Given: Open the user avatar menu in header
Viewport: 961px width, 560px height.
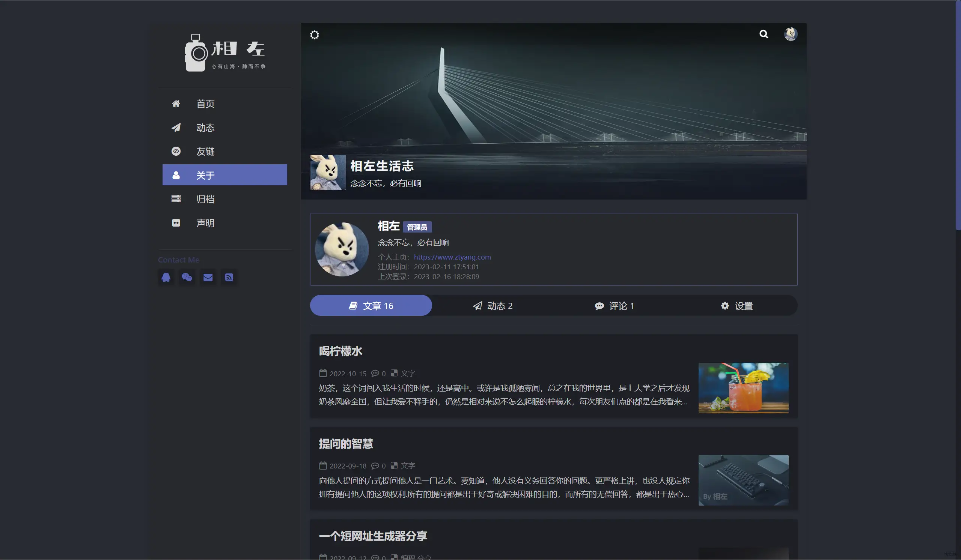Looking at the screenshot, I should [791, 34].
